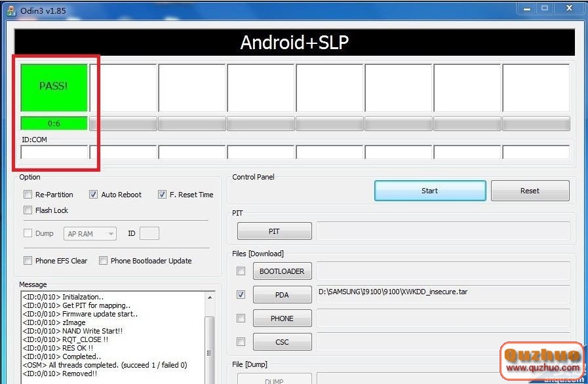Click the BOOTLOADER file button

(x=283, y=271)
